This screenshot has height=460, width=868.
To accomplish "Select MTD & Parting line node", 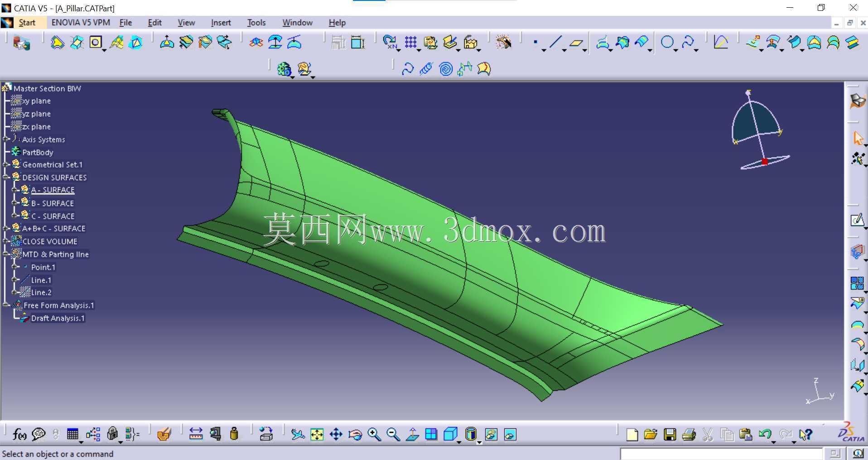I will [x=55, y=254].
